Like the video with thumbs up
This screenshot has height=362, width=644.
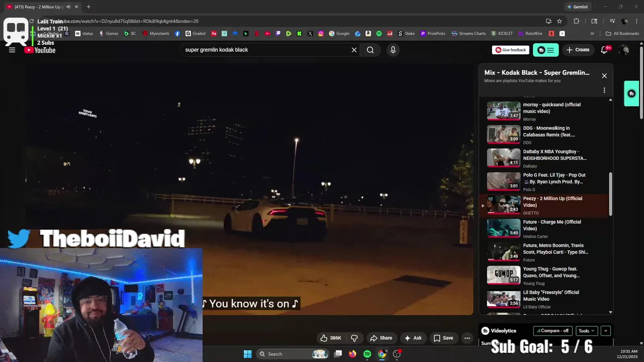[331, 338]
